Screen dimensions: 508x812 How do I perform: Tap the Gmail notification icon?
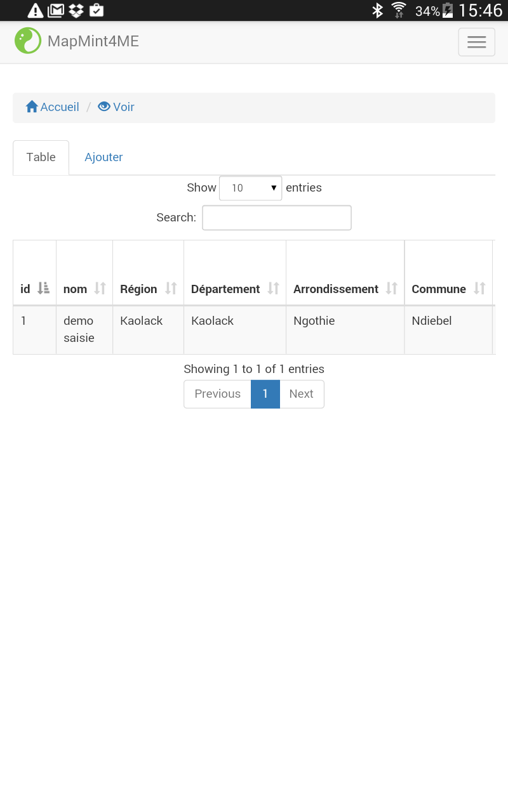(x=56, y=10)
